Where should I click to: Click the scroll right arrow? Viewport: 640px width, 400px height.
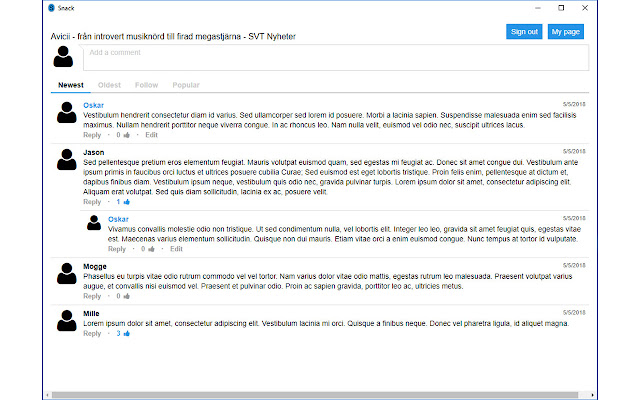pos(592,395)
